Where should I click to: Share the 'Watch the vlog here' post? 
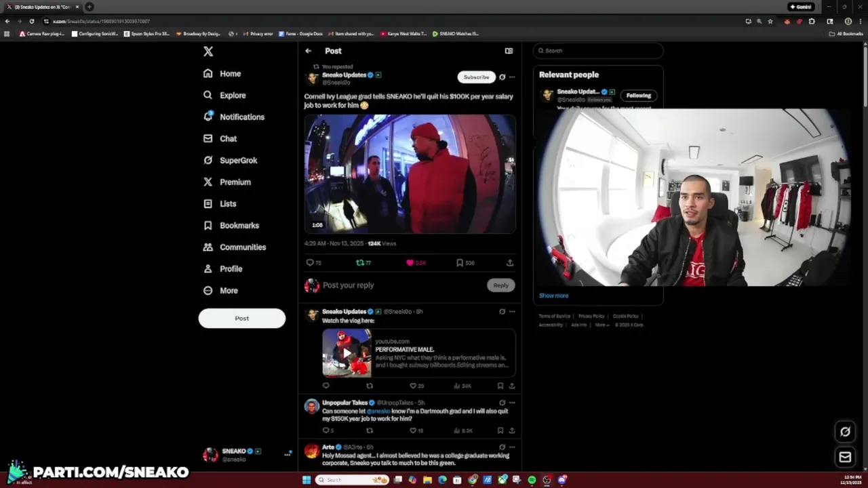click(512, 386)
